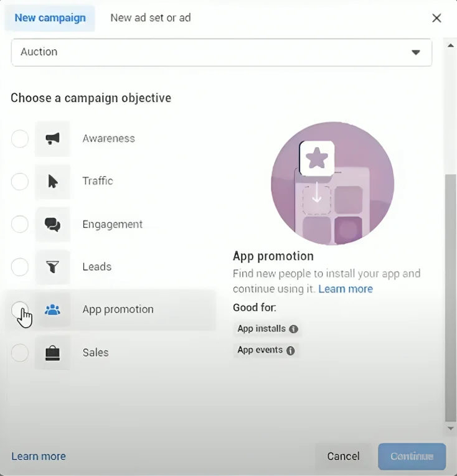Click the App promotion people icon

pos(52,310)
